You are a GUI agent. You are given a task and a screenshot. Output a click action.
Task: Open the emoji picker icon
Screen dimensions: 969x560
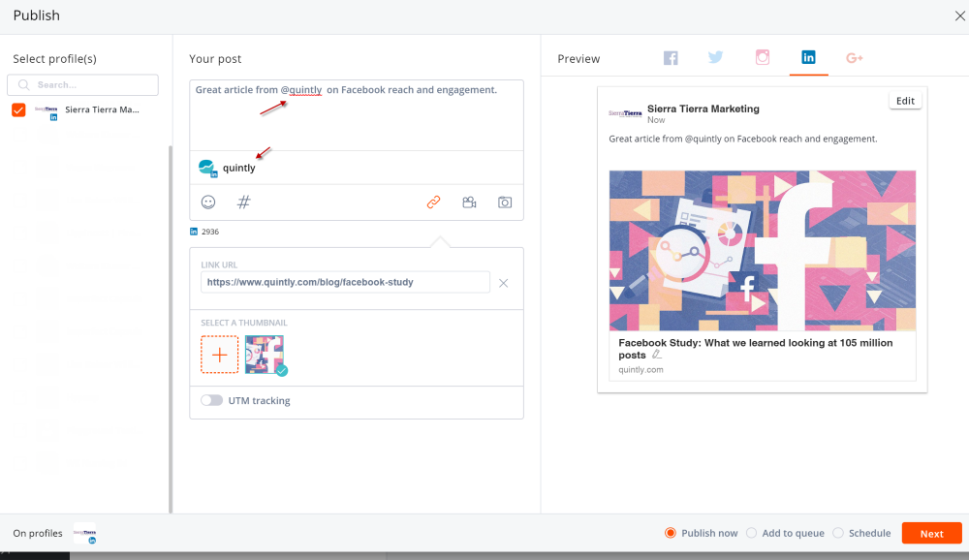point(208,202)
